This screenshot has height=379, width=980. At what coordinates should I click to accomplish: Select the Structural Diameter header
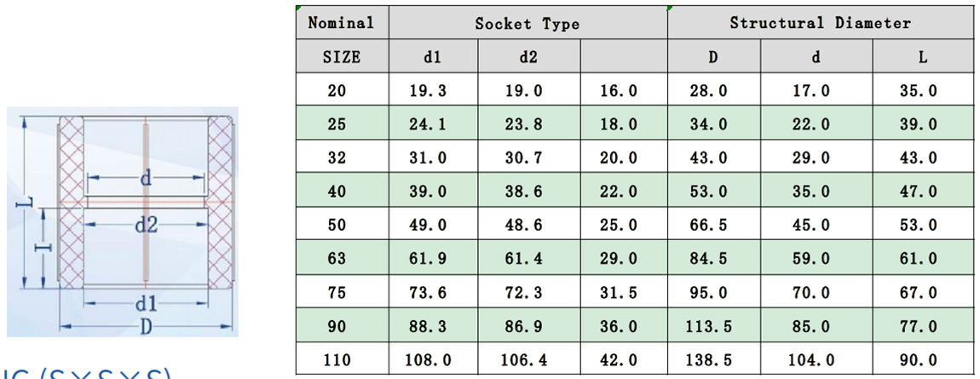click(820, 23)
